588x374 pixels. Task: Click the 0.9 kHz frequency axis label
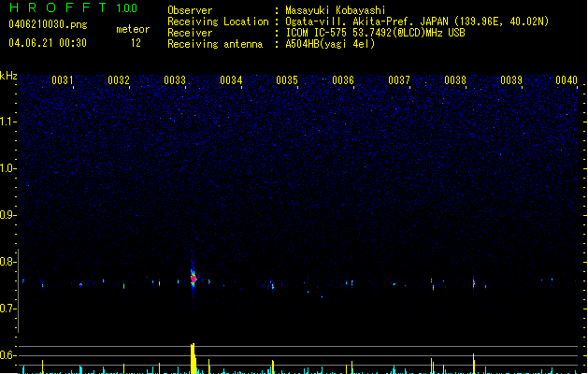[x=7, y=215]
